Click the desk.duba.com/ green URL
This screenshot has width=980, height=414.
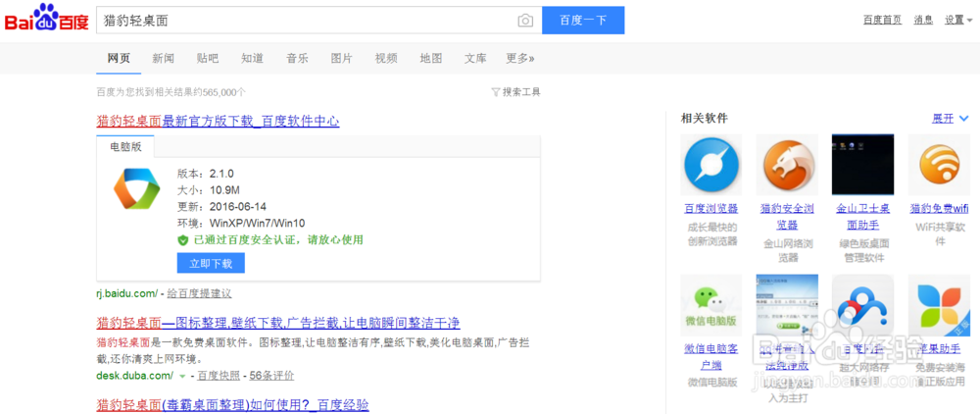click(x=135, y=376)
